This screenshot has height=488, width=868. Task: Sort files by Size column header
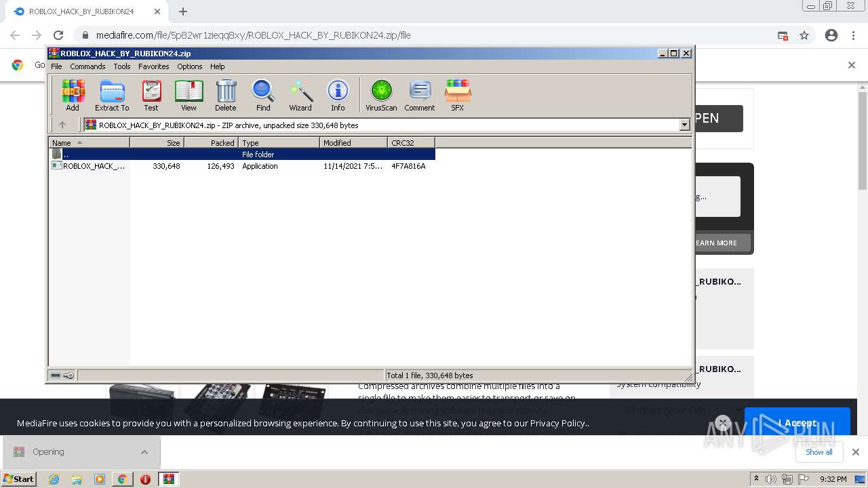coord(157,142)
